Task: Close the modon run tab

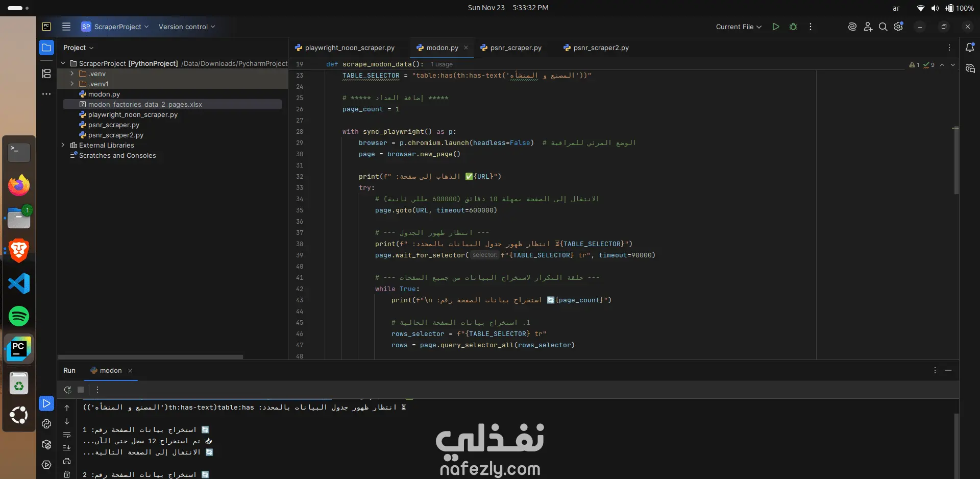Action: (130, 371)
